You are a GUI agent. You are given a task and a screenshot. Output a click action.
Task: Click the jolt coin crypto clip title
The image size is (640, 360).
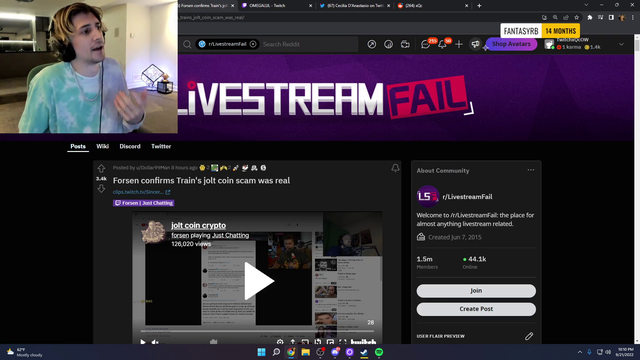[198, 225]
